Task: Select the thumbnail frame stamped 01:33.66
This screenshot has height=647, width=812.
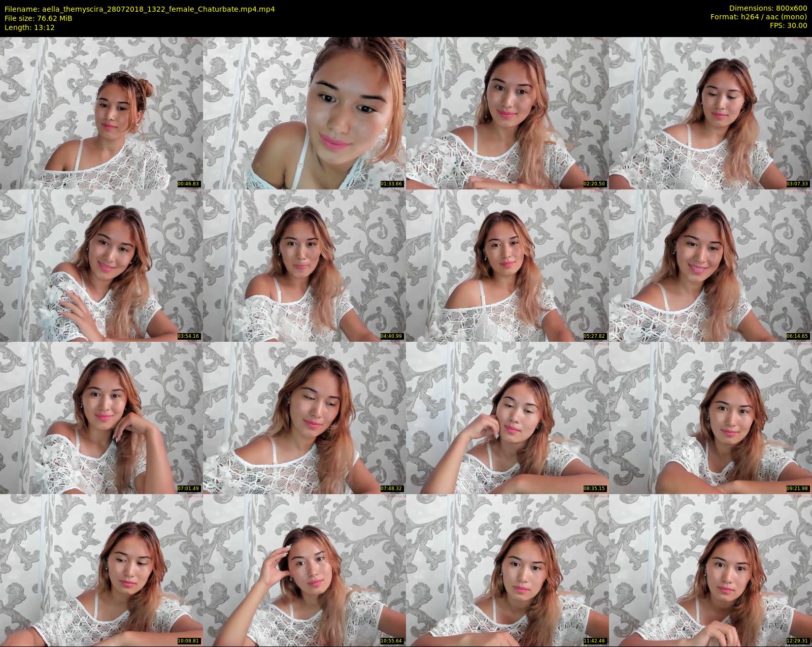Action: point(304,113)
